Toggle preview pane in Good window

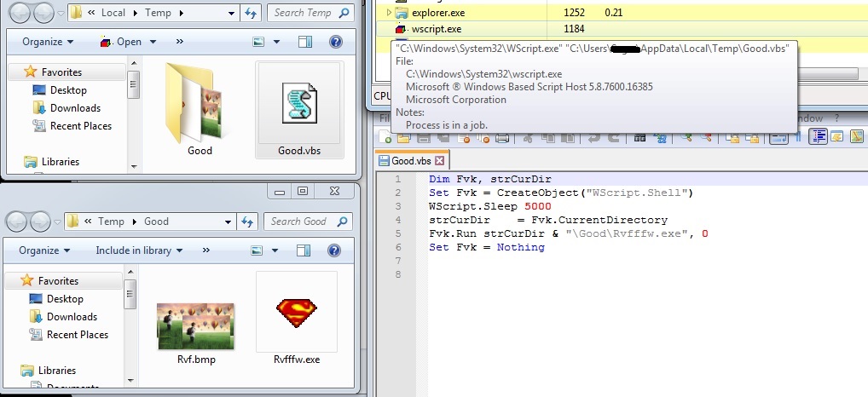pos(304,250)
